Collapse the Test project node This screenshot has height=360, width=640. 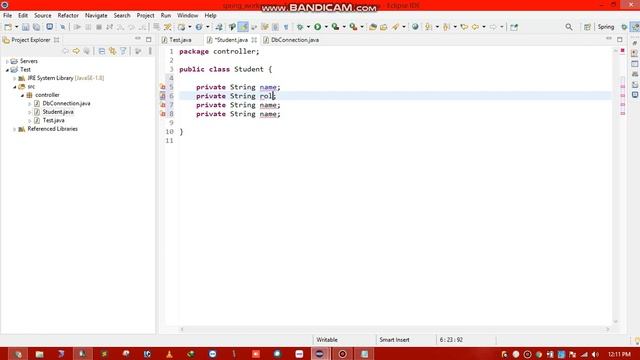[x=7, y=70]
